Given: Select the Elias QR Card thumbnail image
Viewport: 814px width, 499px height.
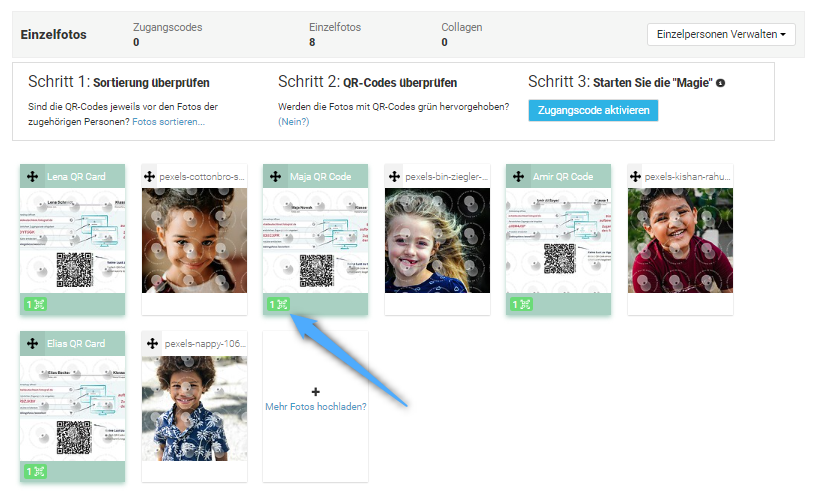Looking at the screenshot, I should [73, 408].
